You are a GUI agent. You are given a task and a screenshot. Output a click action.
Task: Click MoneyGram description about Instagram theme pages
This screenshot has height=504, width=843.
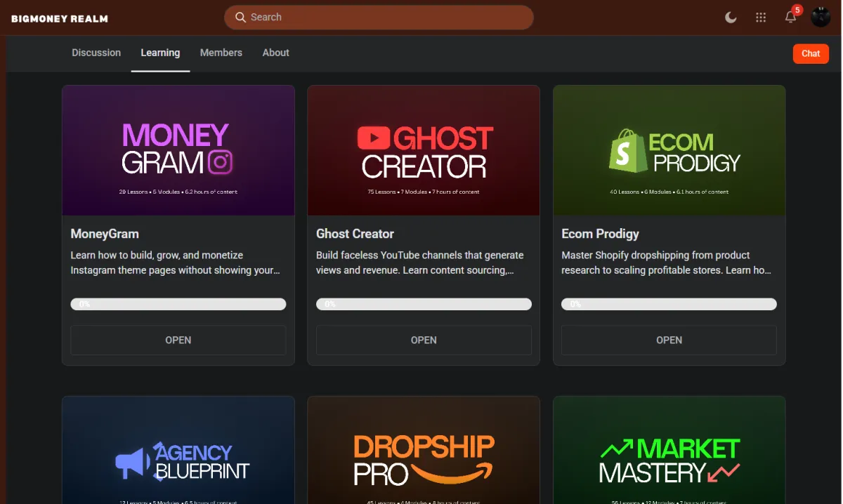(176, 263)
